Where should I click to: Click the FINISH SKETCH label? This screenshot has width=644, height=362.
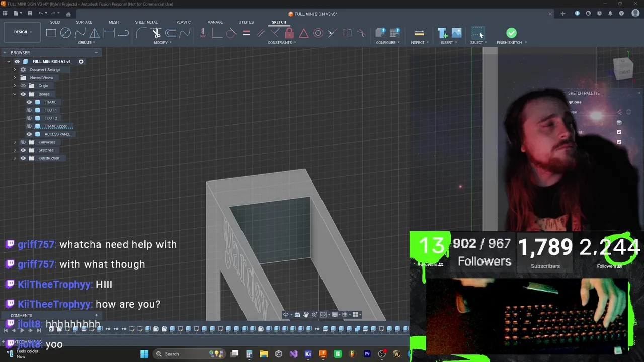click(x=509, y=43)
